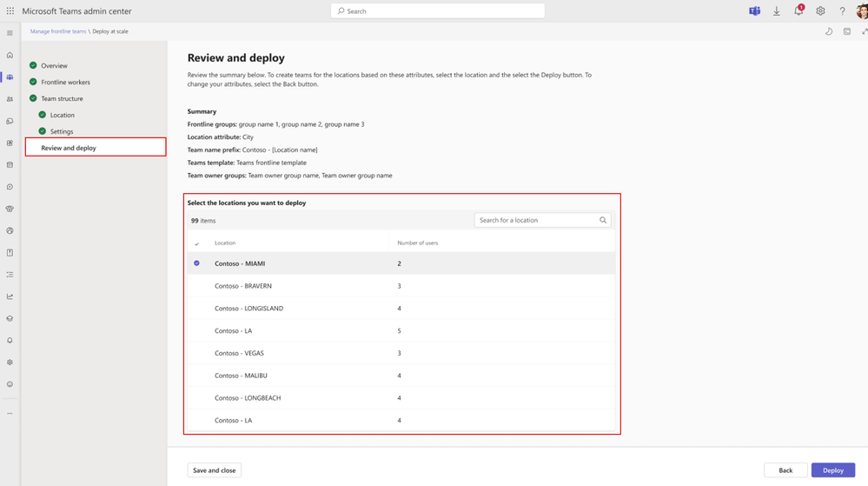Toggle dark mode moon icon

click(829, 31)
